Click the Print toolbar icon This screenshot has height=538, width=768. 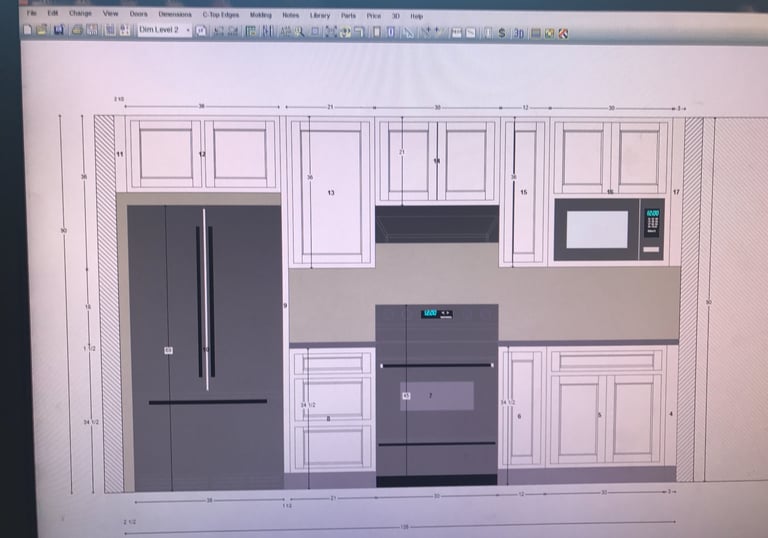(x=77, y=30)
